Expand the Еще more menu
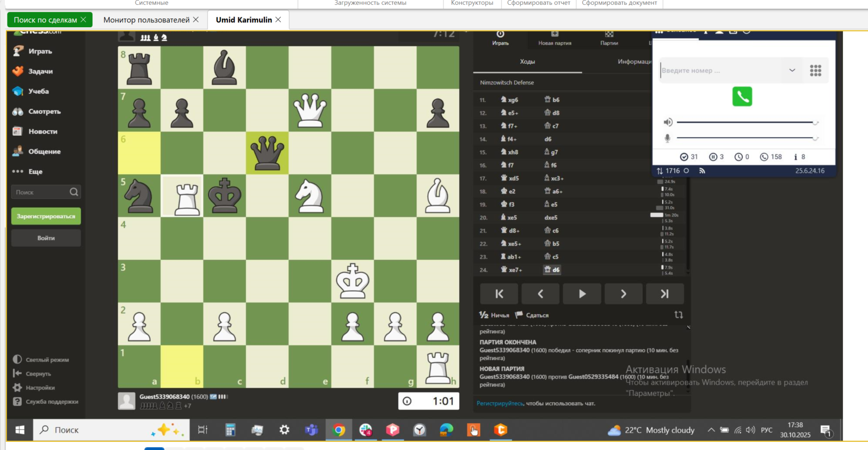The width and height of the screenshot is (868, 450). click(x=27, y=172)
